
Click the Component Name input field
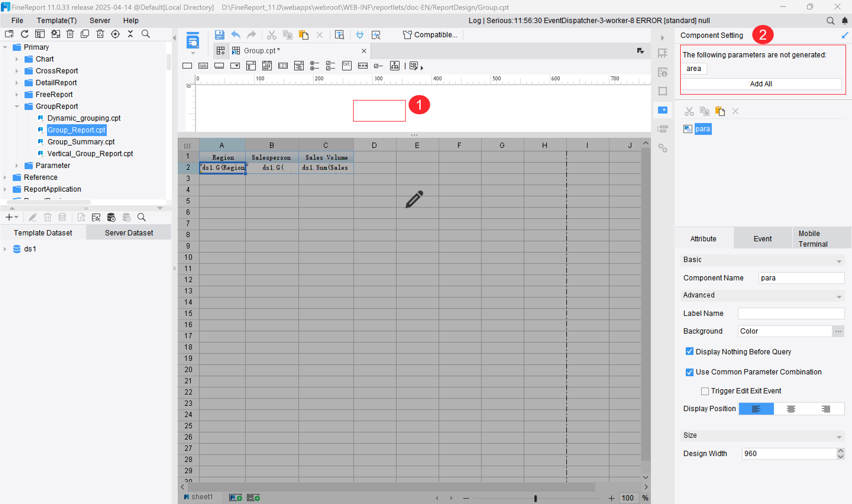(801, 278)
